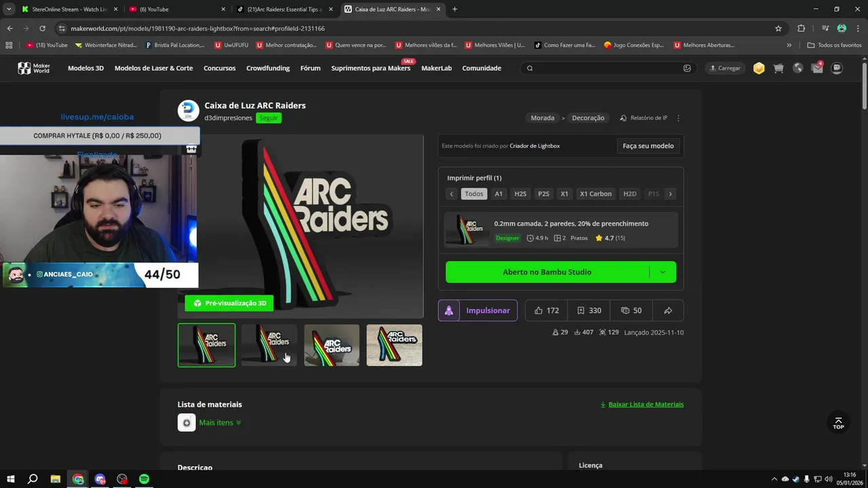Click the Carregar upload button

[x=725, y=68]
